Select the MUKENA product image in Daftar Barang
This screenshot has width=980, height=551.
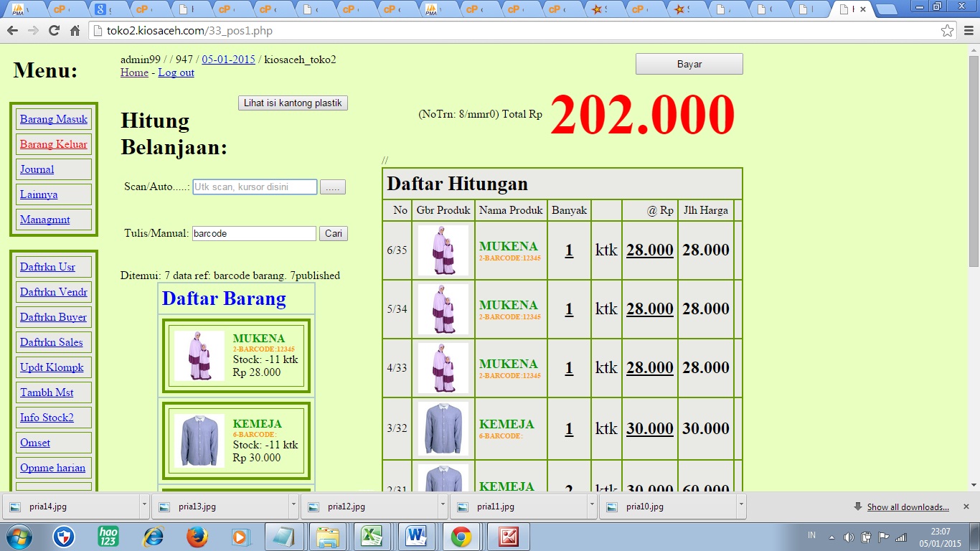coord(199,356)
